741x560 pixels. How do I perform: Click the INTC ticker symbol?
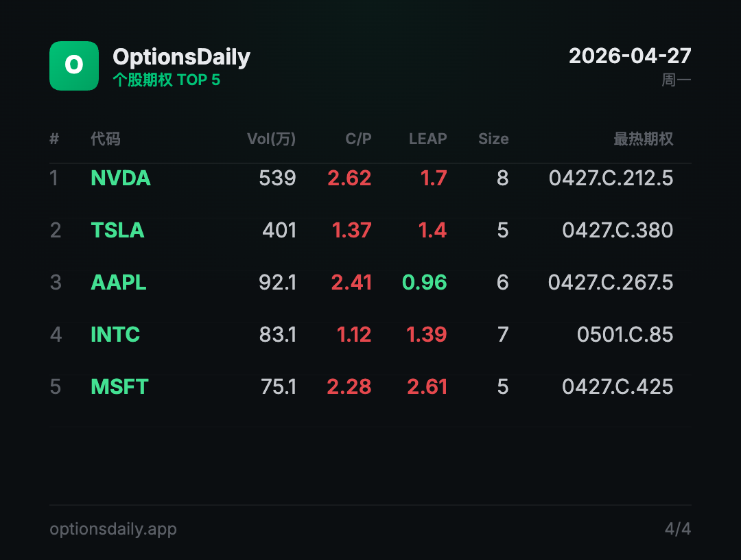point(115,335)
